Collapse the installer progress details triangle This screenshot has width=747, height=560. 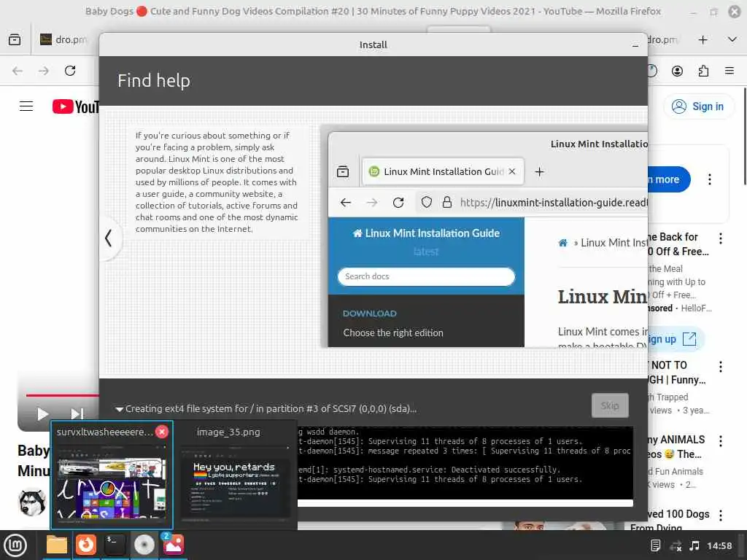tap(119, 409)
